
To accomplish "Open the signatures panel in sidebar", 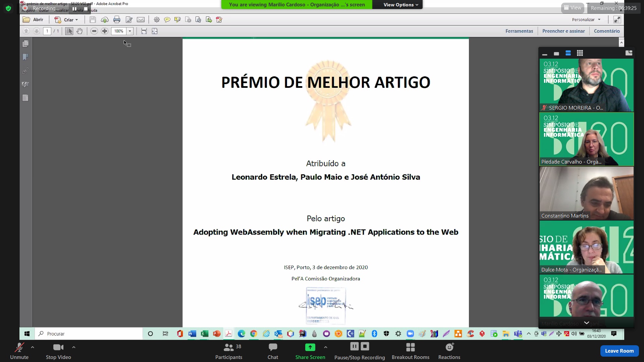I will click(x=25, y=84).
